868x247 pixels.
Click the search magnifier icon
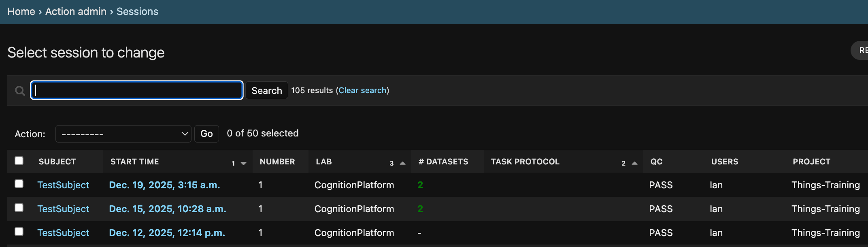[19, 91]
